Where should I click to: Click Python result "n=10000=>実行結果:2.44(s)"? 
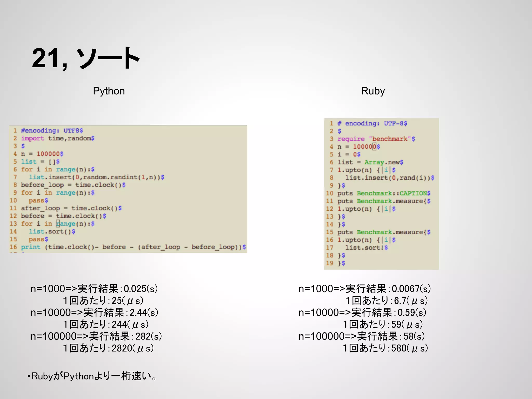[95, 313]
